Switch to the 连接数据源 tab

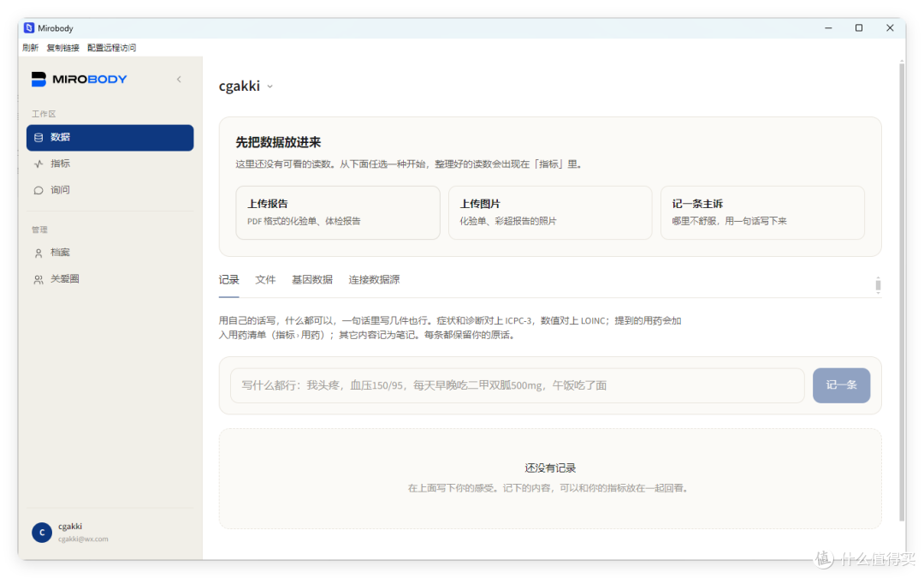[374, 279]
